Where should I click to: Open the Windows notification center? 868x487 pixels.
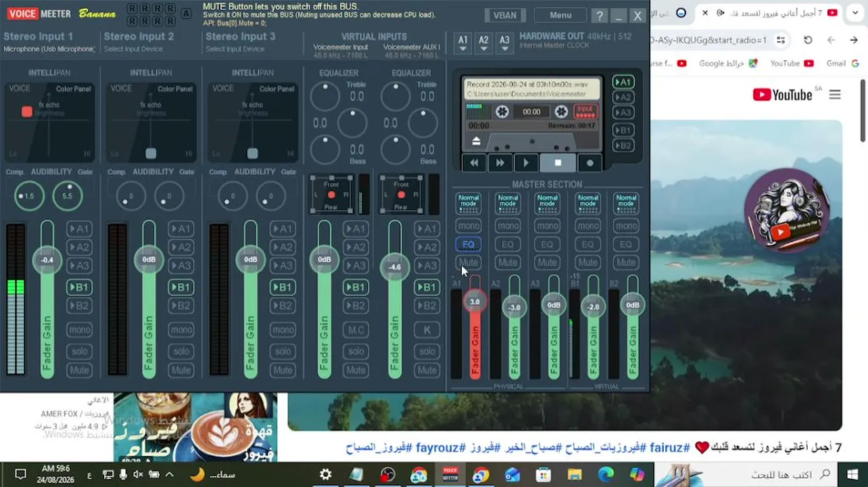[20, 475]
